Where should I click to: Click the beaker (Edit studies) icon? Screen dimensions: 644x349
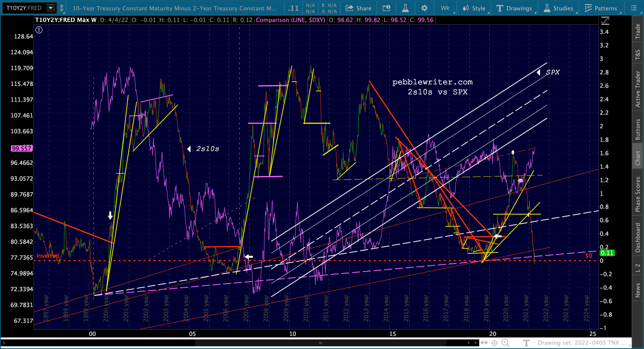405,8
